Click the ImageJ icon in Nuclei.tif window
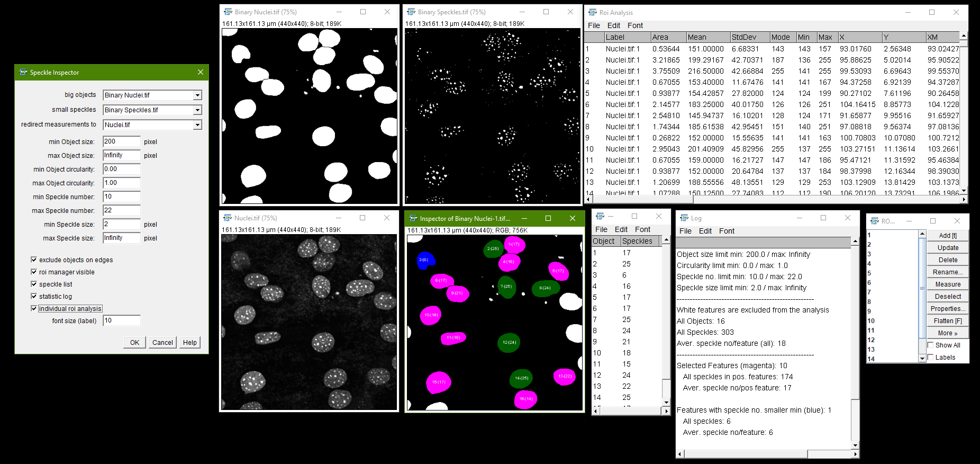The width and height of the screenshot is (980, 464). (x=228, y=218)
